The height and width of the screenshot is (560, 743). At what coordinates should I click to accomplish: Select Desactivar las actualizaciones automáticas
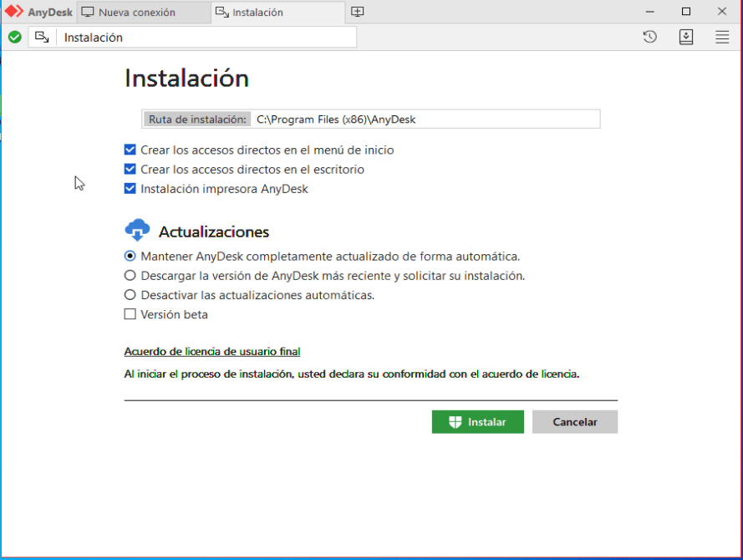(x=130, y=294)
